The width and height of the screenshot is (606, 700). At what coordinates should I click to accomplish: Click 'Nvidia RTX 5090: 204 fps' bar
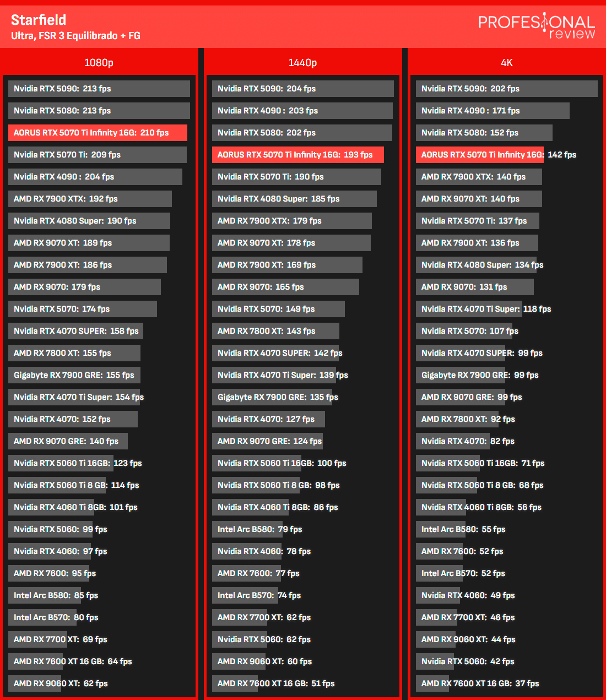(303, 89)
